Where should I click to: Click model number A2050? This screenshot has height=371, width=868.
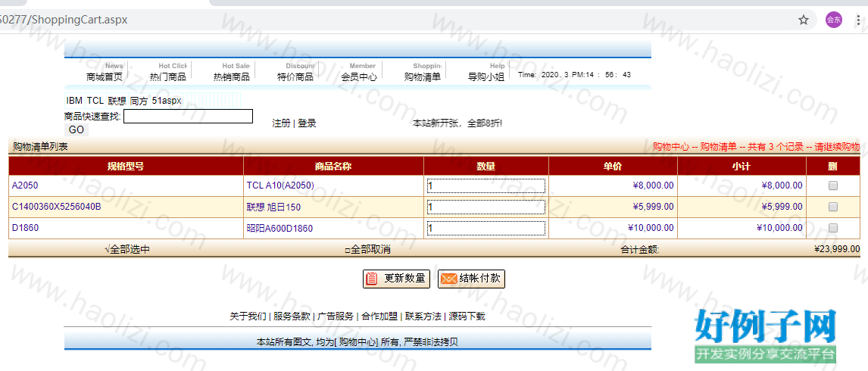25,185
